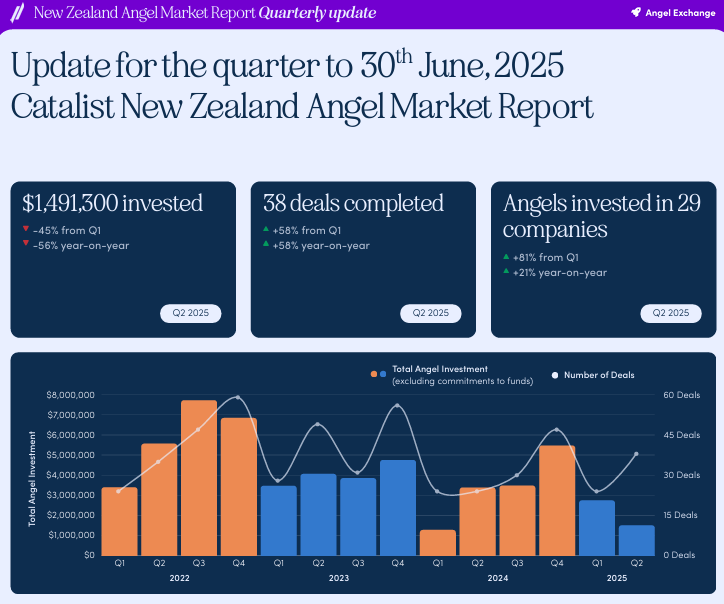The width and height of the screenshot is (724, 604).
Task: Click white Number of Deals legend dot
Action: pyautogui.click(x=555, y=375)
